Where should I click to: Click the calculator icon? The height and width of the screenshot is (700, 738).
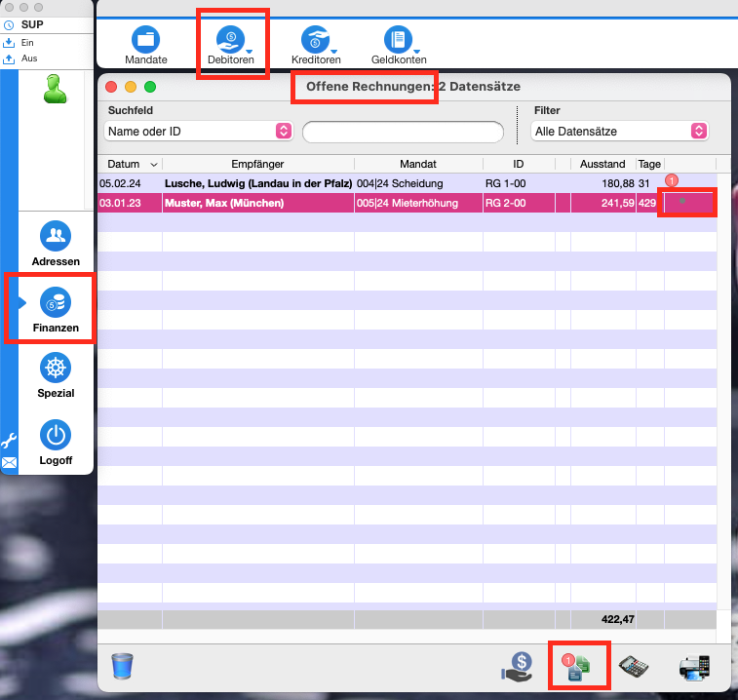tap(633, 667)
